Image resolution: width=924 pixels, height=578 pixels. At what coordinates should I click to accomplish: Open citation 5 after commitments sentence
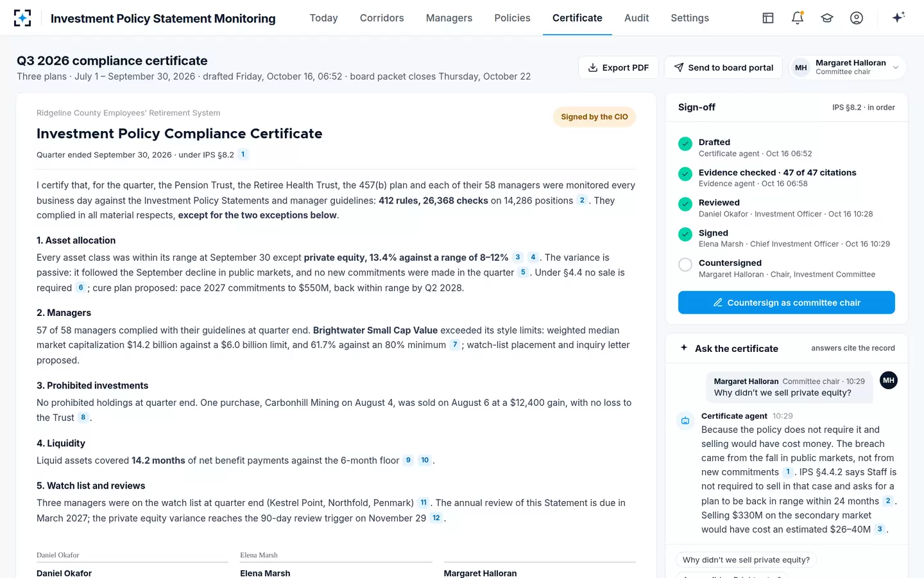(x=523, y=272)
